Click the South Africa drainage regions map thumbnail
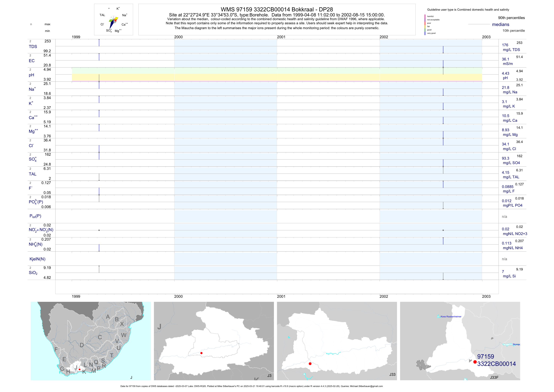The image size is (554, 392). tap(91, 341)
